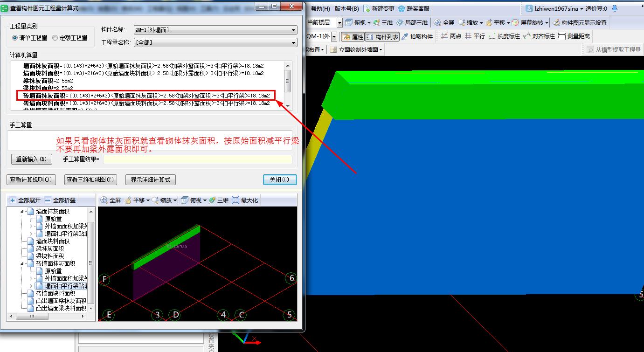Select 缩放 zoom tool in the dialog preview

pyautogui.click(x=161, y=200)
